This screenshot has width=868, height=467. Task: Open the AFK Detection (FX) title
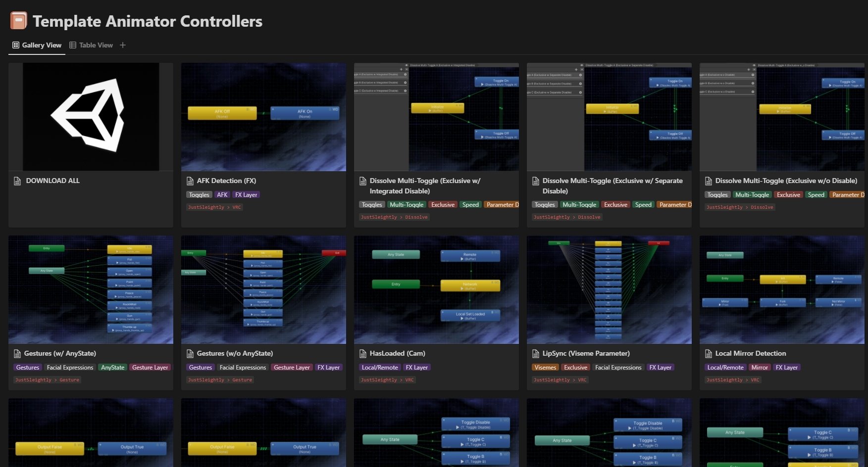pos(226,181)
